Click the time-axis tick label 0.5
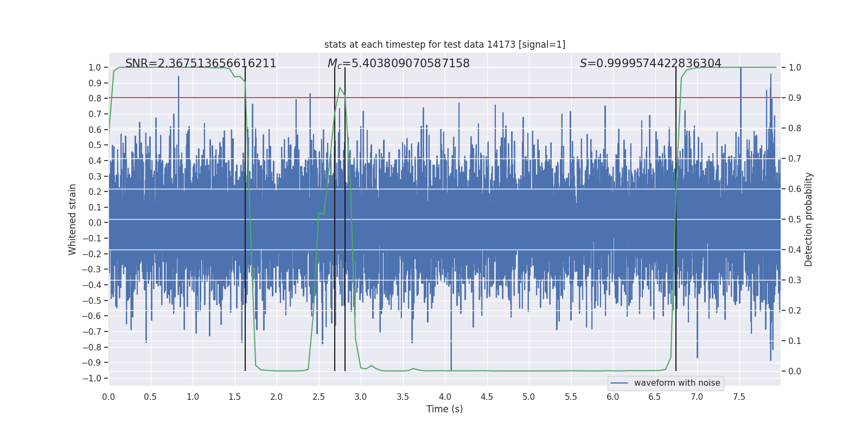This screenshot has height=434, width=868. pyautogui.click(x=151, y=397)
